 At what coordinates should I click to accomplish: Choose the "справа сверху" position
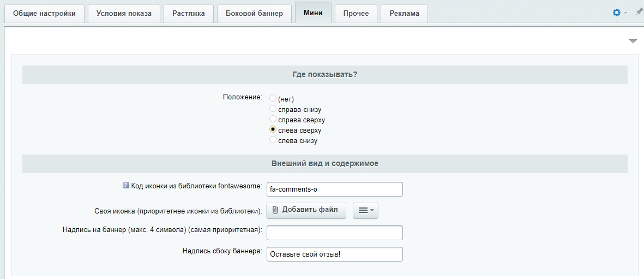click(x=273, y=119)
